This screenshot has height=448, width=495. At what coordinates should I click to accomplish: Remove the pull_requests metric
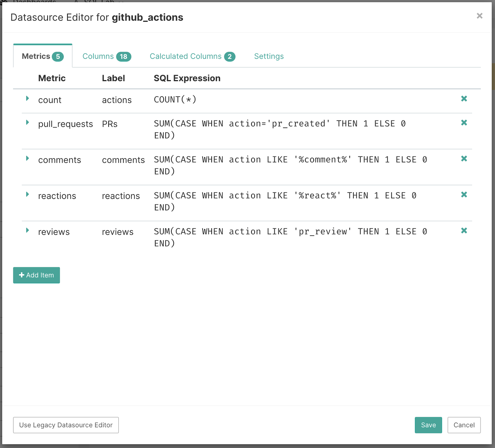click(x=464, y=123)
